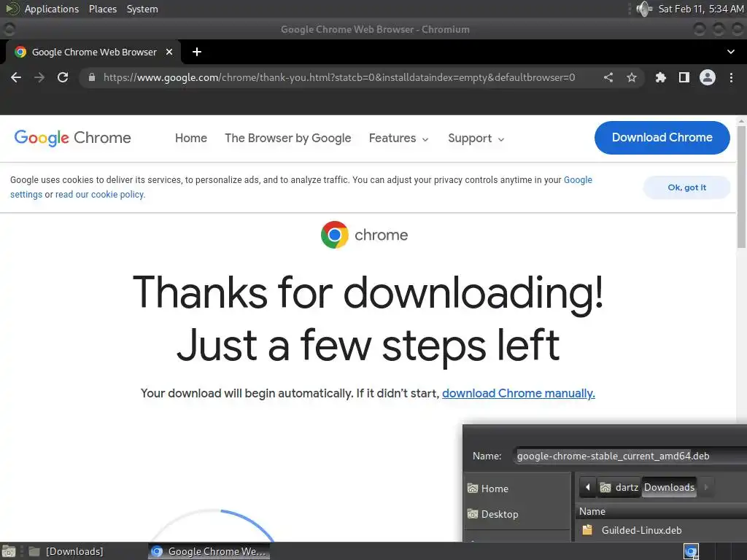Open the profile avatar icon

point(708,77)
